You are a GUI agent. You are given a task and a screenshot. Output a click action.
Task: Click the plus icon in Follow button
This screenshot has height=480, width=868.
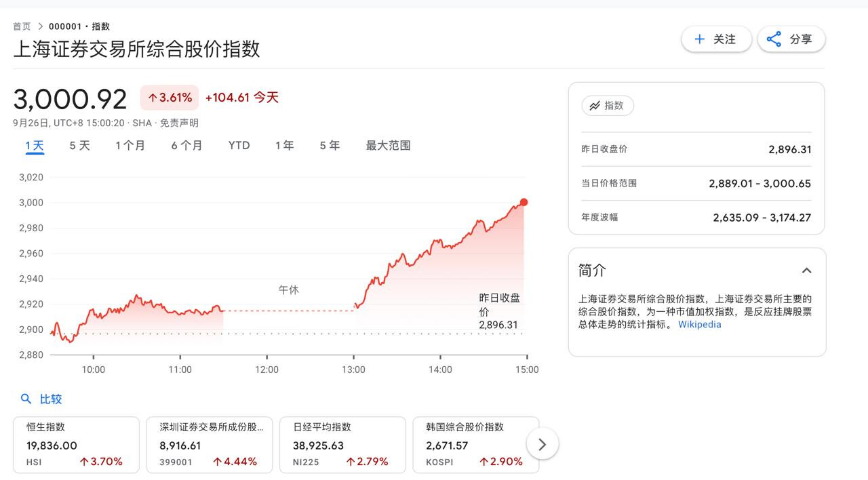click(700, 39)
